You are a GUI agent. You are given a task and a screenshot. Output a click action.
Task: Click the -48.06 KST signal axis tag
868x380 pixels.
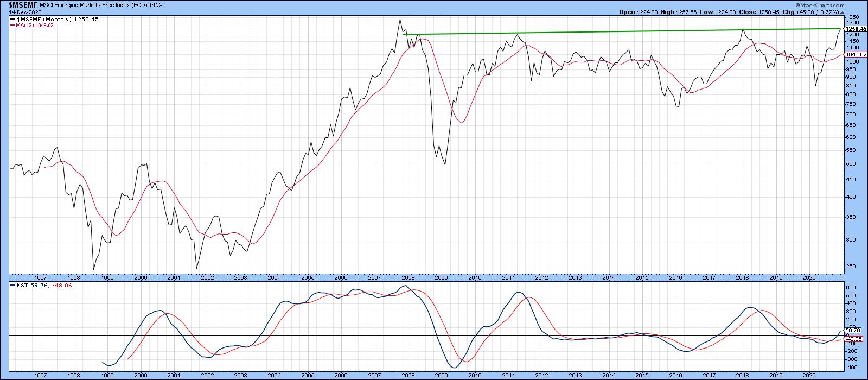(x=853, y=338)
